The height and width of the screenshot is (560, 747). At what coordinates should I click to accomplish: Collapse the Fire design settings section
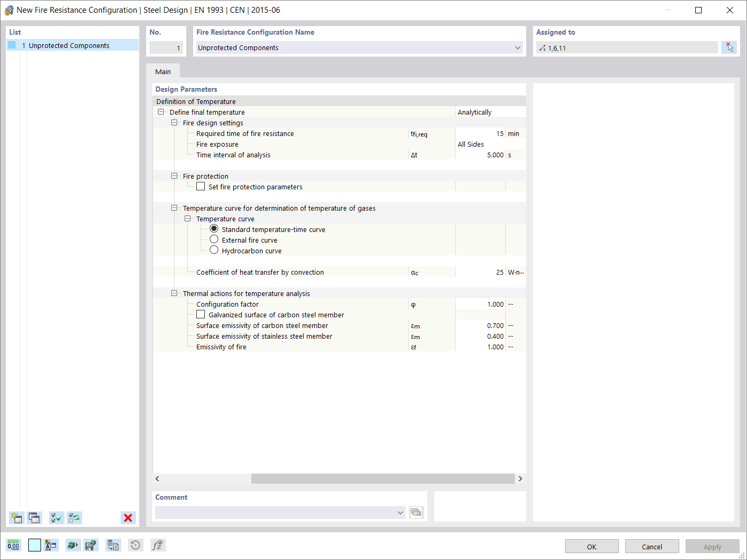(174, 123)
